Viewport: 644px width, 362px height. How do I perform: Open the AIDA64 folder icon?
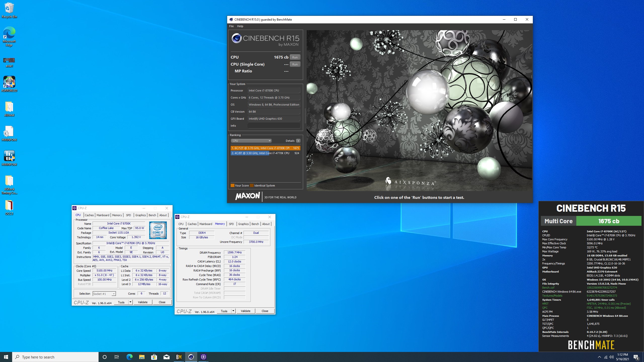[9, 109]
